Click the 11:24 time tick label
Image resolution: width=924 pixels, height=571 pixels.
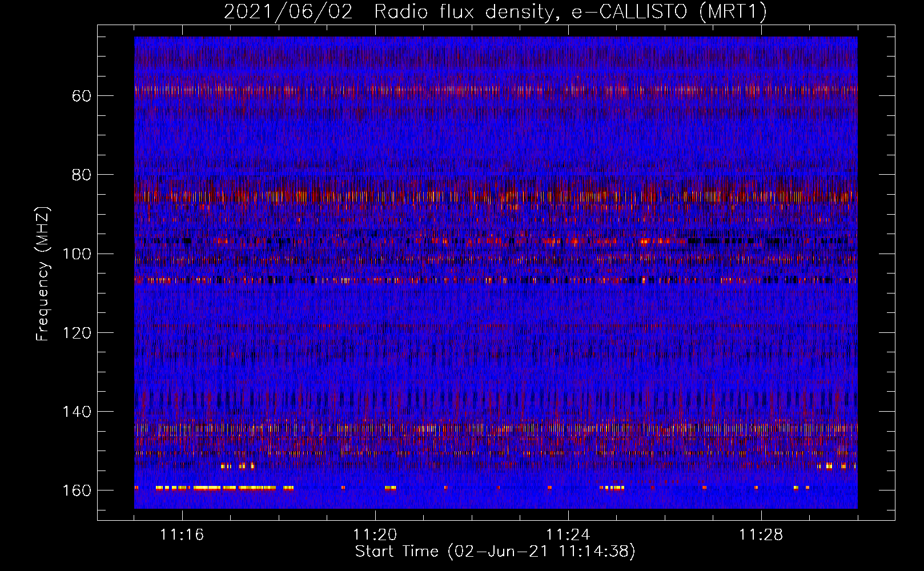pyautogui.click(x=568, y=534)
